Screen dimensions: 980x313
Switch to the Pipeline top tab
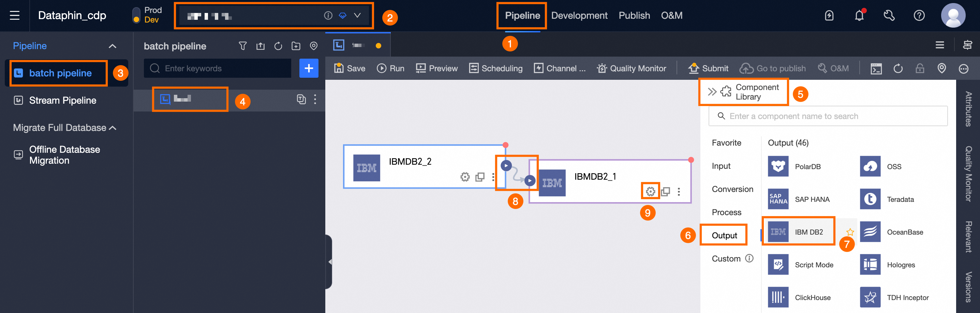pos(522,16)
